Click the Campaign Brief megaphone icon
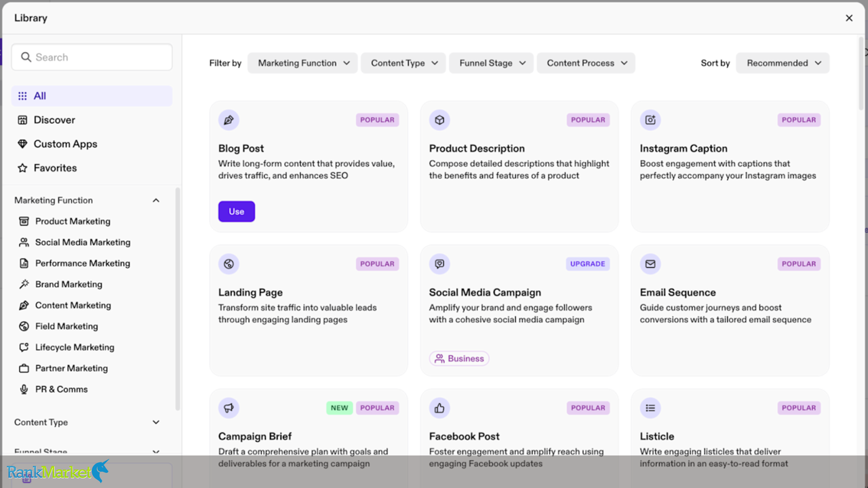Viewport: 868px width, 488px height. (x=229, y=408)
